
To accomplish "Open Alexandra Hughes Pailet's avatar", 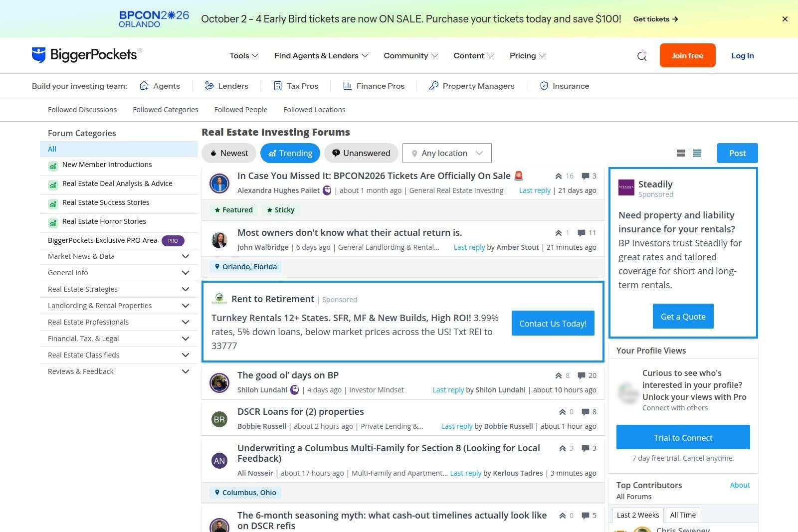I will point(219,183).
